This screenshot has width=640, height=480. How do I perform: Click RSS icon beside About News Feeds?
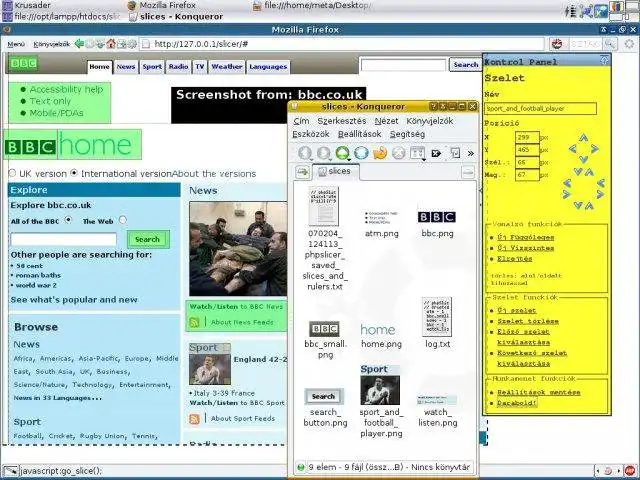[x=194, y=322]
